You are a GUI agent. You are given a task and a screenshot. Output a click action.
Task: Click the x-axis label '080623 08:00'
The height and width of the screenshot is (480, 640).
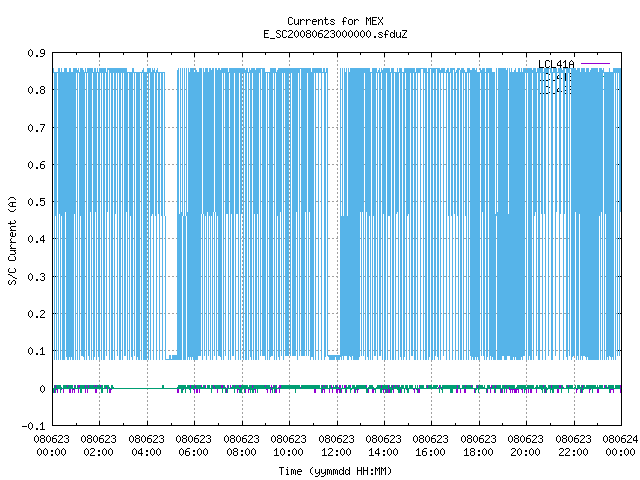(241, 446)
